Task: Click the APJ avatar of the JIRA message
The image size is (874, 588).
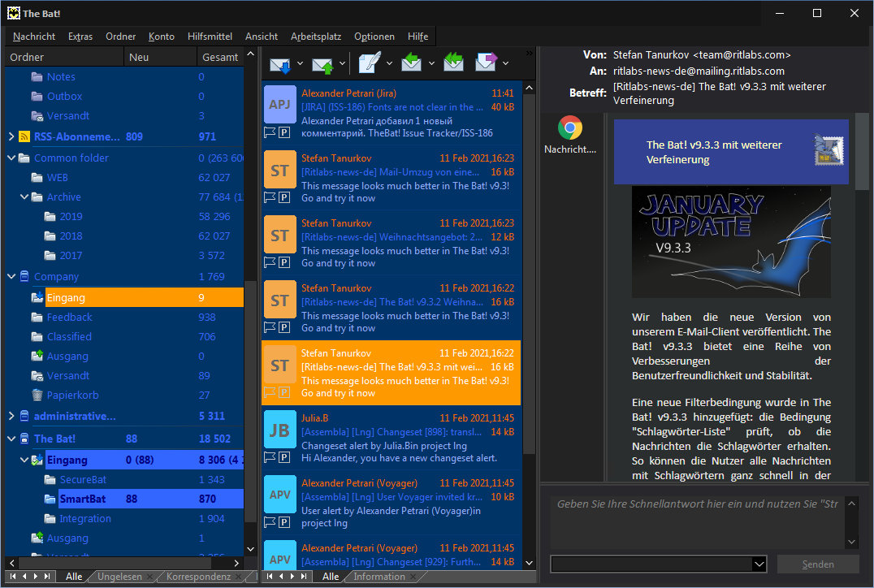Action: pyautogui.click(x=279, y=104)
